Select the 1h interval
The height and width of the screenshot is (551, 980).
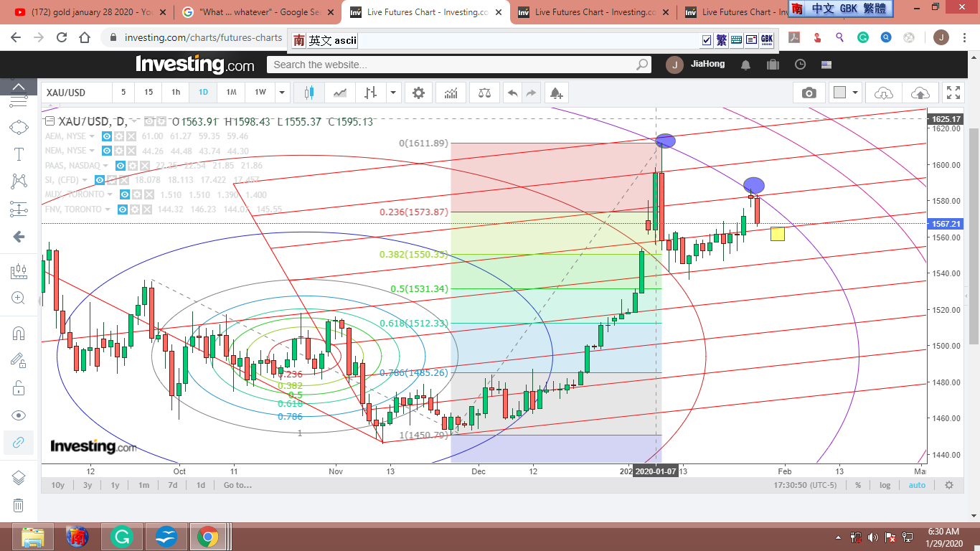tap(176, 93)
